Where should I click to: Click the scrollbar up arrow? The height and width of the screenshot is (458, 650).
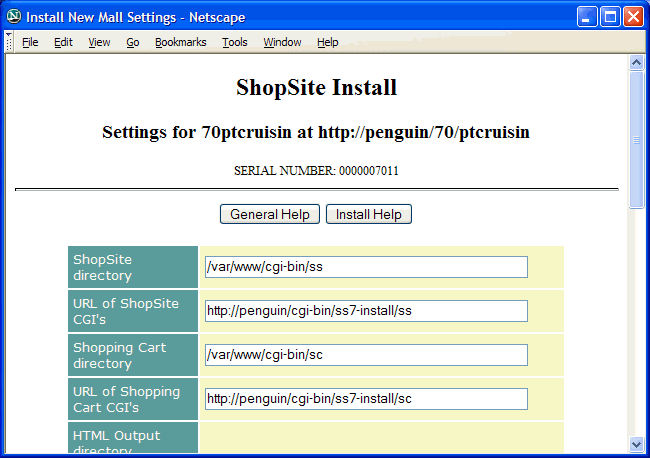pyautogui.click(x=636, y=62)
